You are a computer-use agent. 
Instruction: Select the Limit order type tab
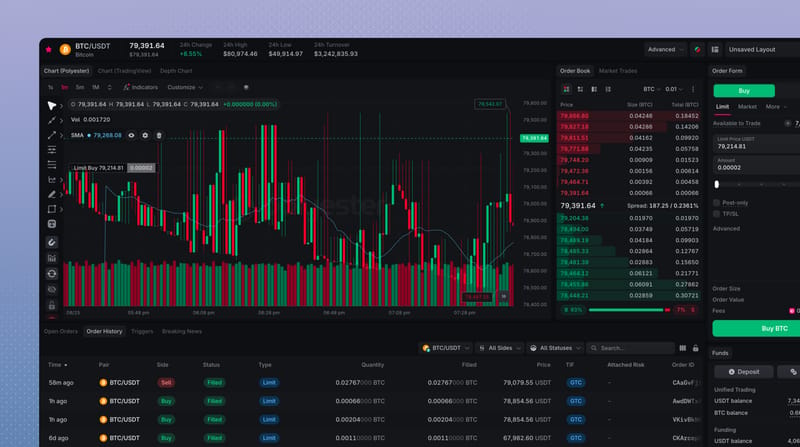tap(722, 107)
